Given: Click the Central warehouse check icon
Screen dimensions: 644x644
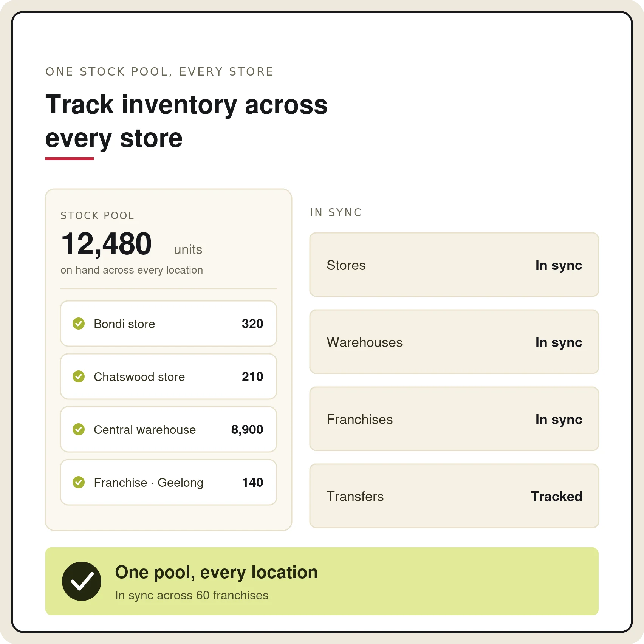Looking at the screenshot, I should click(x=79, y=429).
